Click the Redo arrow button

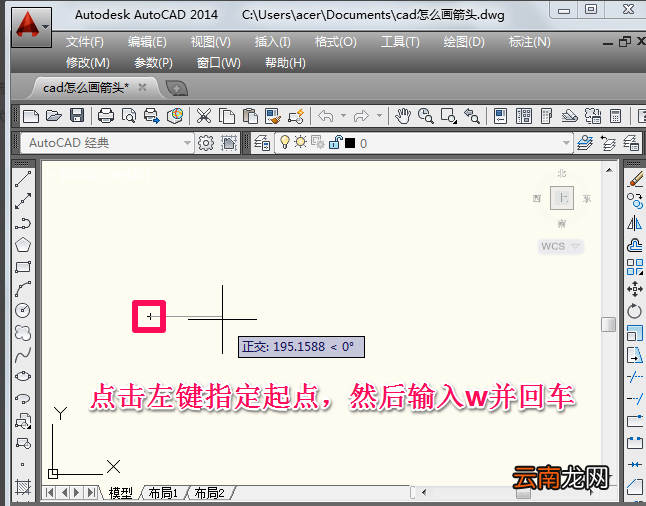(x=361, y=116)
